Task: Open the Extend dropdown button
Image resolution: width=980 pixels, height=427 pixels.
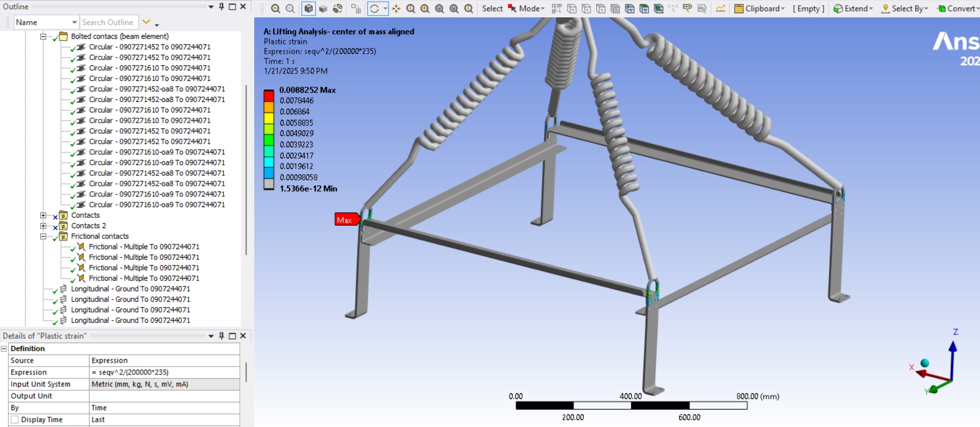Action: tap(853, 8)
